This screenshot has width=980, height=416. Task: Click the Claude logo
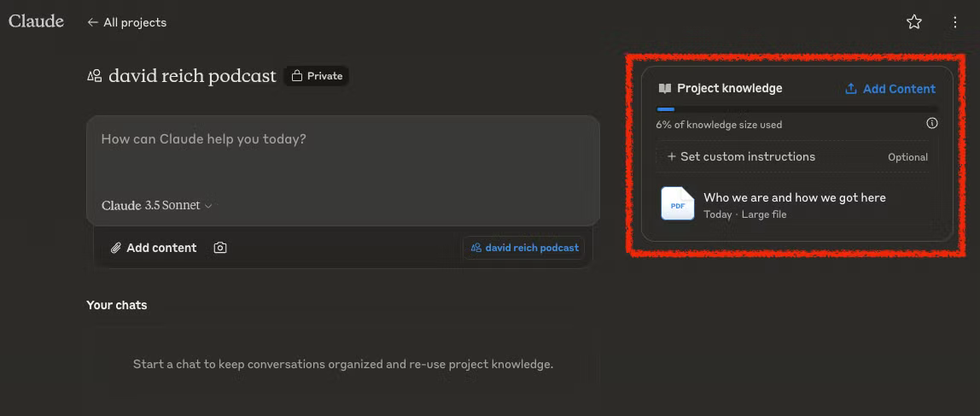[x=36, y=21]
